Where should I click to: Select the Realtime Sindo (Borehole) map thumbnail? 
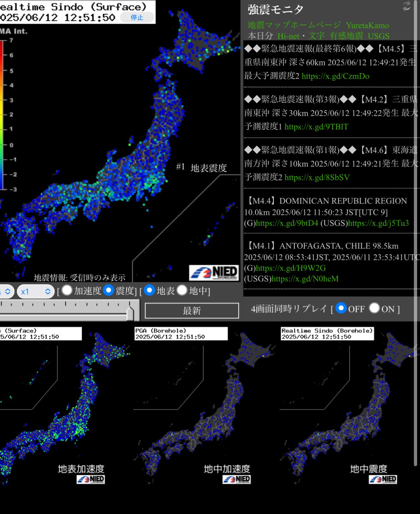point(350,406)
